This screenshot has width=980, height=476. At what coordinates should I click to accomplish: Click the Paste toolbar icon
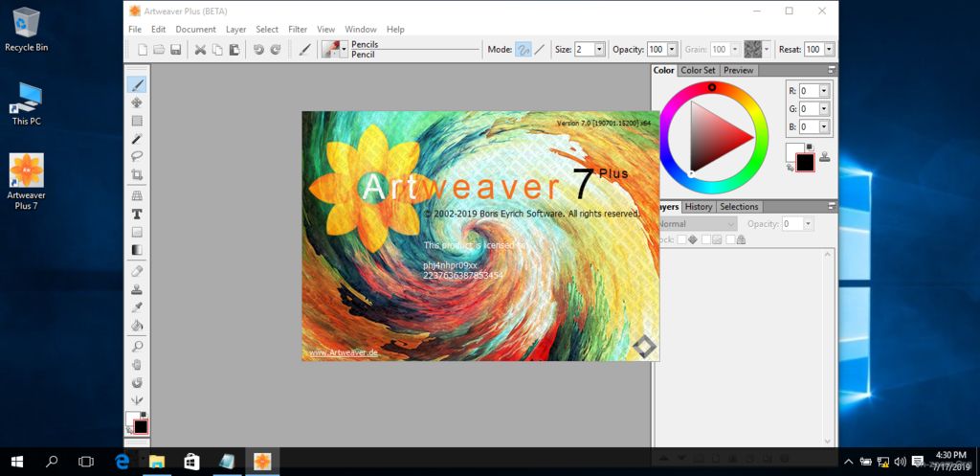(234, 50)
